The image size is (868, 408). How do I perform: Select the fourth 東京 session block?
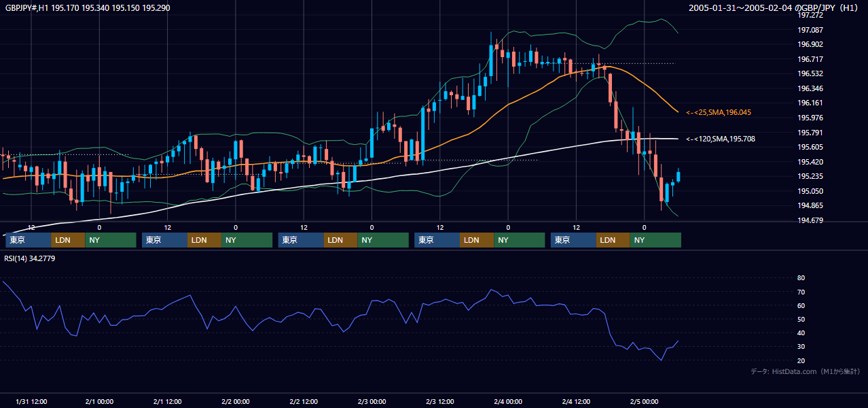(x=437, y=240)
